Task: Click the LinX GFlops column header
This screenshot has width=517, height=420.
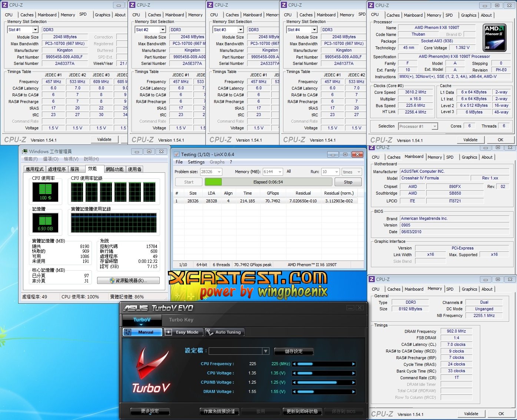Action: tap(273, 193)
